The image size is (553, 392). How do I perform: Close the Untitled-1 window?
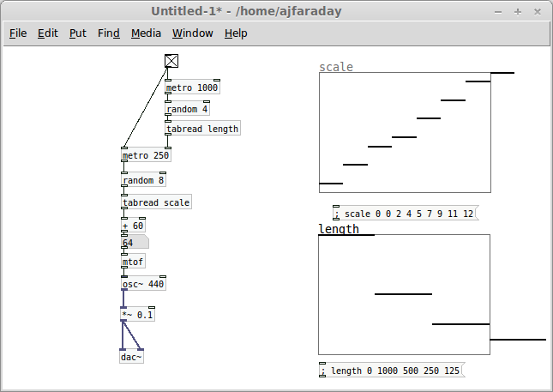(538, 12)
